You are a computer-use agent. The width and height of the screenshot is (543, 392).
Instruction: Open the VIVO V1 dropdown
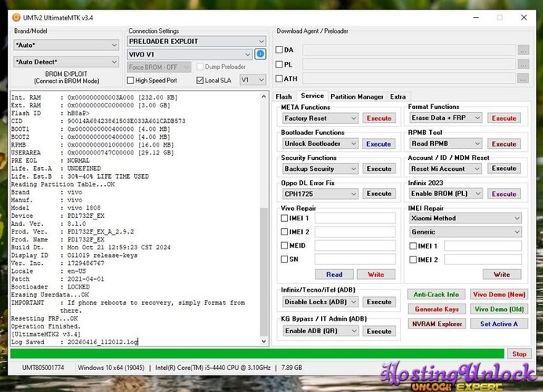189,54
